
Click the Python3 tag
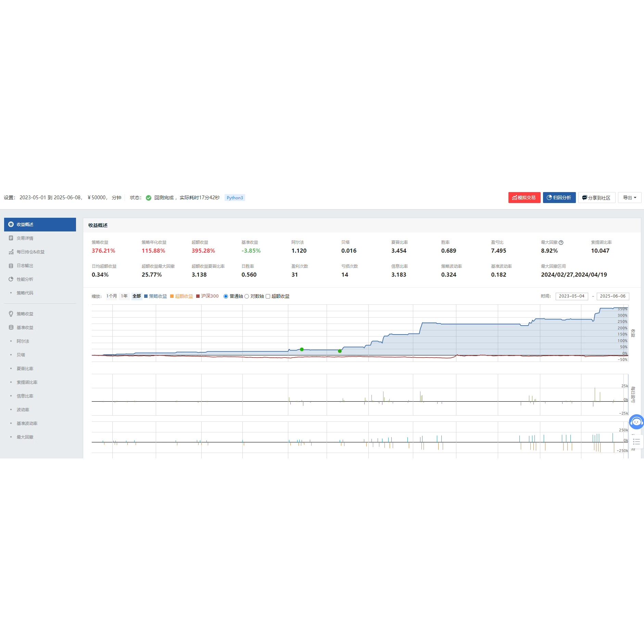pos(235,198)
